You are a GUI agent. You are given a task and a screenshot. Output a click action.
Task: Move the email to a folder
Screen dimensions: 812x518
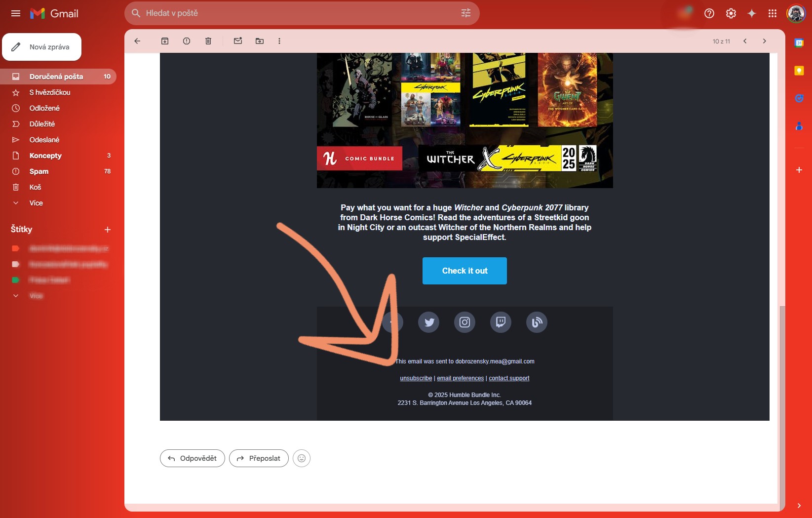click(259, 41)
